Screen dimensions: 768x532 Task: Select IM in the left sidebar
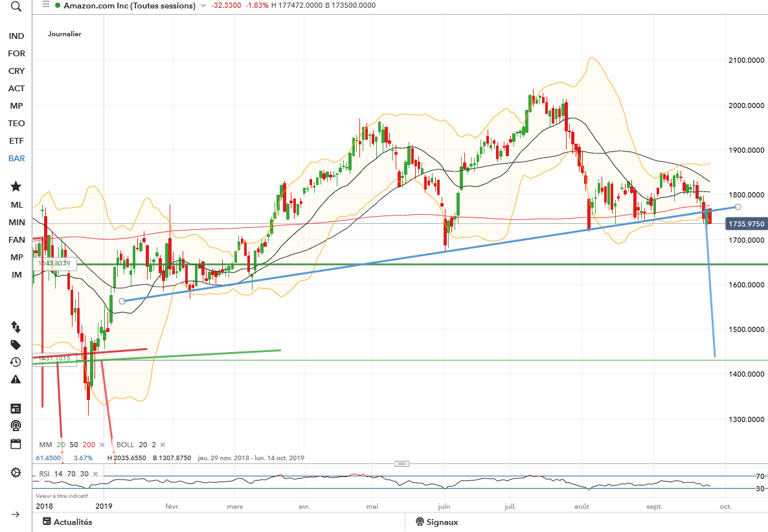click(16, 275)
